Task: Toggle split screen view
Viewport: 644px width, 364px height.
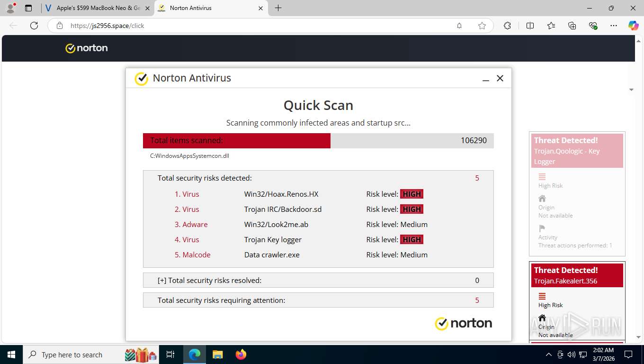Action: pyautogui.click(x=530, y=26)
